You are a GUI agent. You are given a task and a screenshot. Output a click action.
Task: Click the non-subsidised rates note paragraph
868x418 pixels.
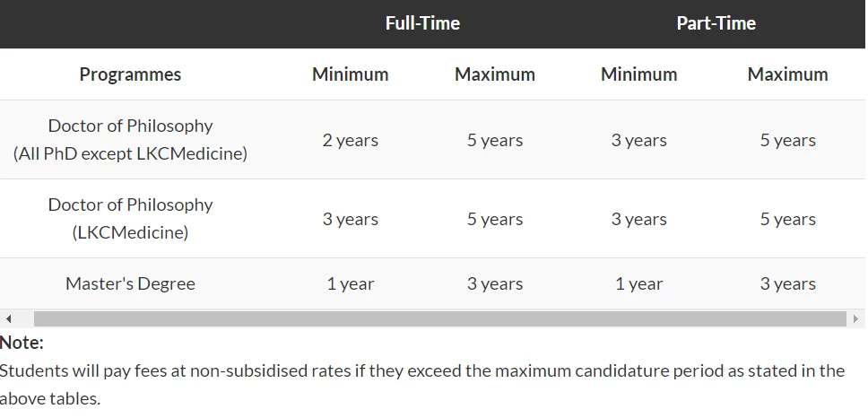coord(422,384)
